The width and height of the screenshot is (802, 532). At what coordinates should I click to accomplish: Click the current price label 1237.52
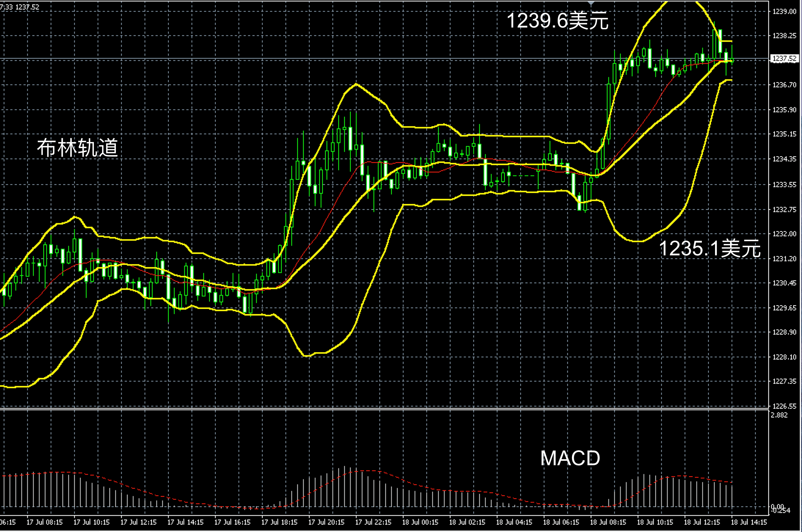pos(784,59)
